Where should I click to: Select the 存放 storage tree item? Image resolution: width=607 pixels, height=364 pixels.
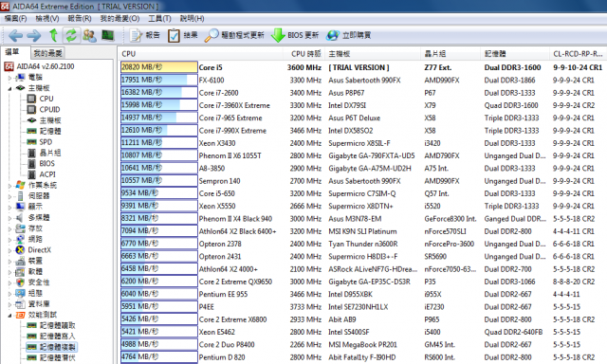point(35,228)
